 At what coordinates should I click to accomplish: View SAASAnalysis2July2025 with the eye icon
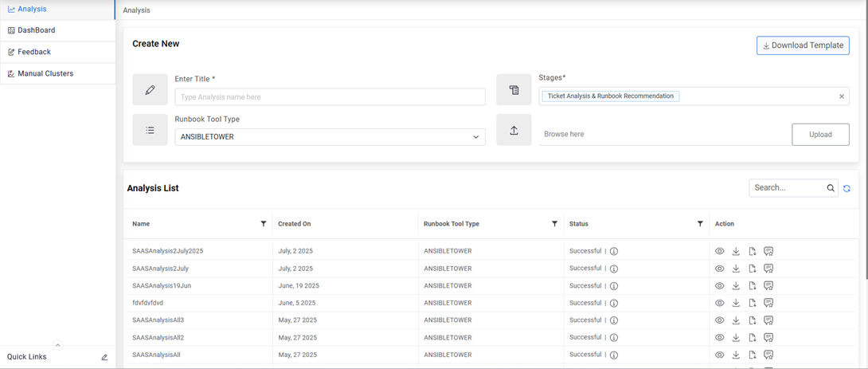(x=719, y=251)
